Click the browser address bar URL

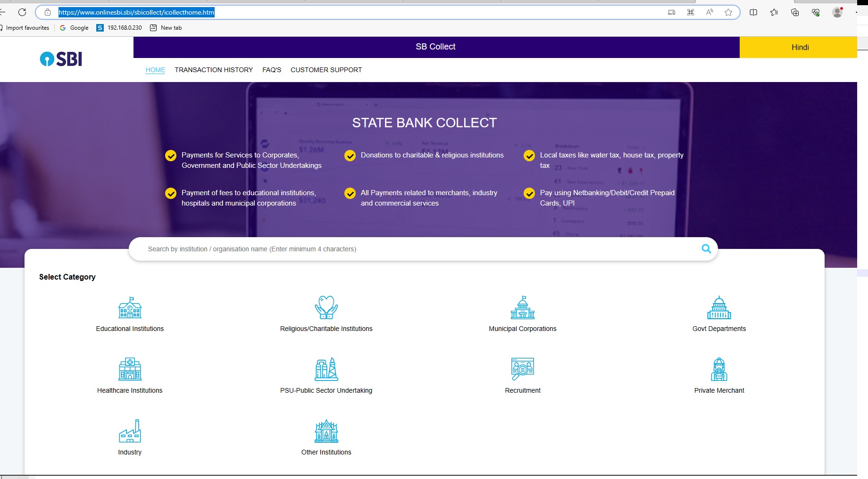coord(136,12)
